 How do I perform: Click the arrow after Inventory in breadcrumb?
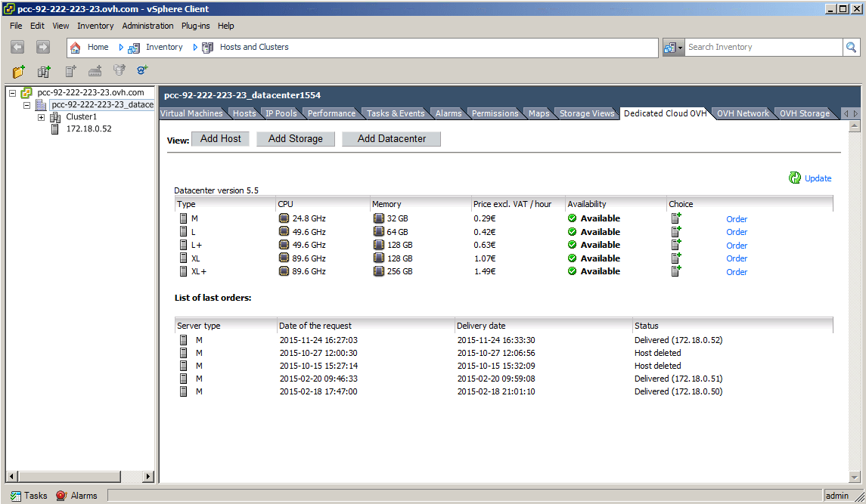coord(195,48)
